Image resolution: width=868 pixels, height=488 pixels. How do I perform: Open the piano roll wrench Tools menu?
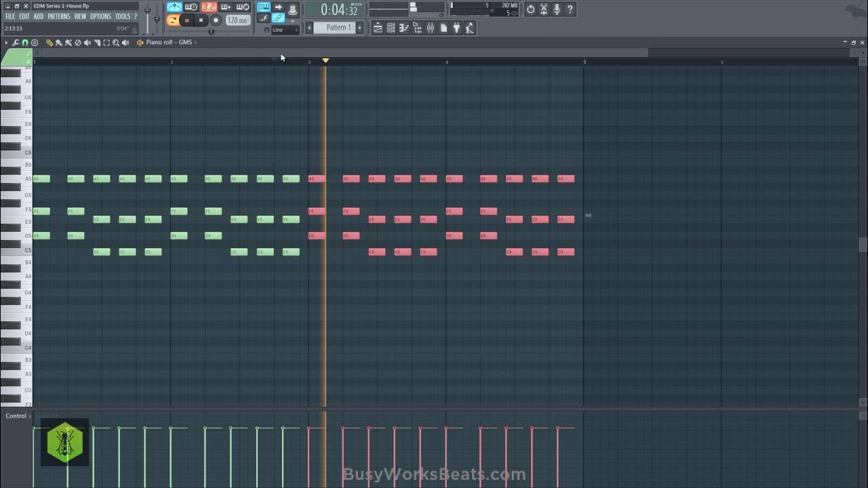coord(16,42)
